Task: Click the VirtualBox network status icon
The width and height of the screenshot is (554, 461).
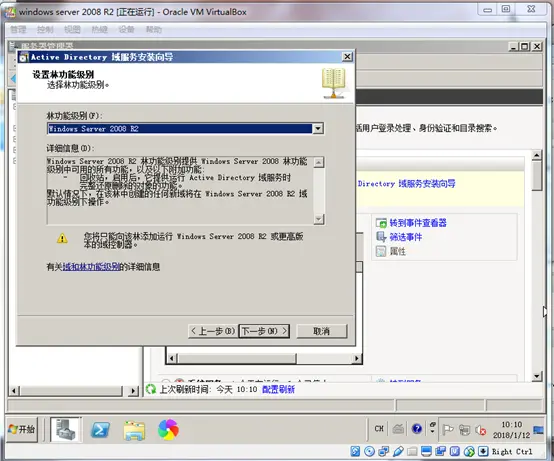Action: [x=384, y=451]
